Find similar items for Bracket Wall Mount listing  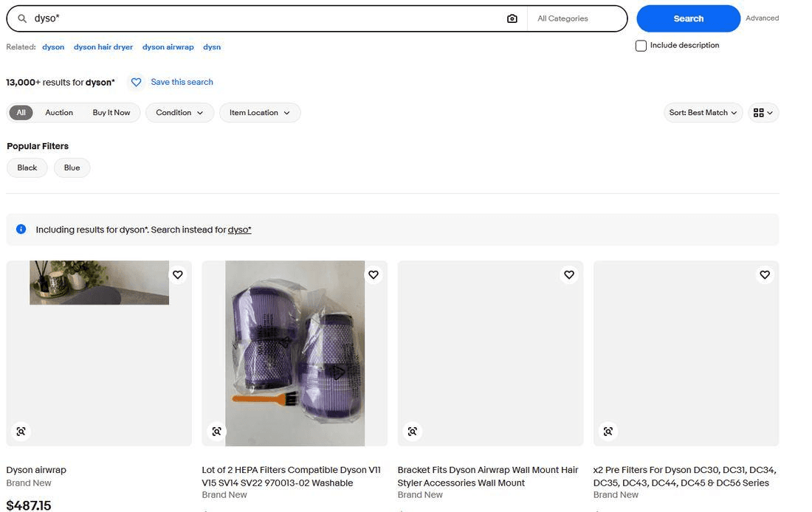tap(412, 432)
